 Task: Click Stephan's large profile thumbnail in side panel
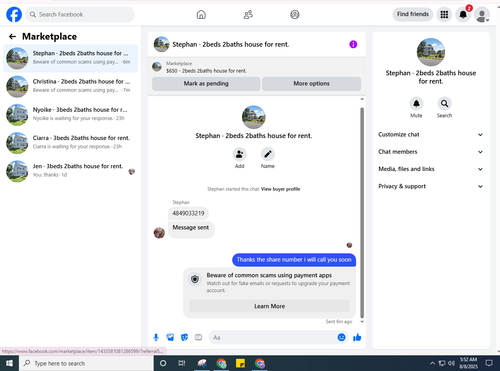coord(431,52)
